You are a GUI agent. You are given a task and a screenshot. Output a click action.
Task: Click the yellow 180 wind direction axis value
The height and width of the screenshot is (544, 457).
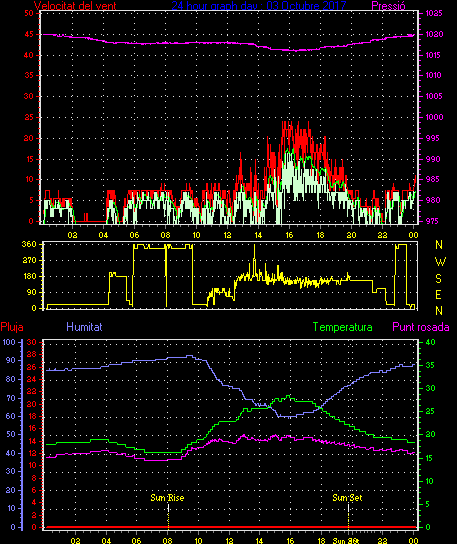click(29, 277)
